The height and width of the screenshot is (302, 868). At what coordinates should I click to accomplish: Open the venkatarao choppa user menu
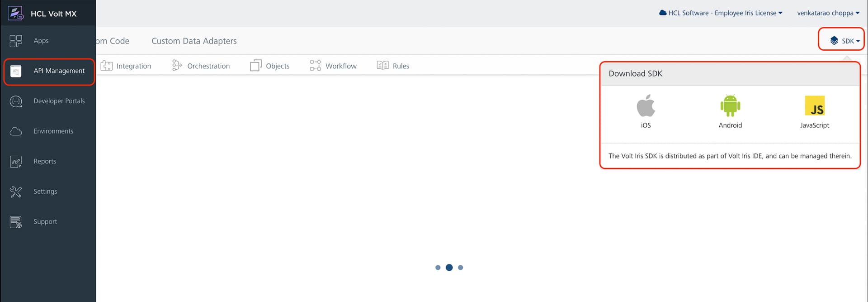pyautogui.click(x=828, y=13)
